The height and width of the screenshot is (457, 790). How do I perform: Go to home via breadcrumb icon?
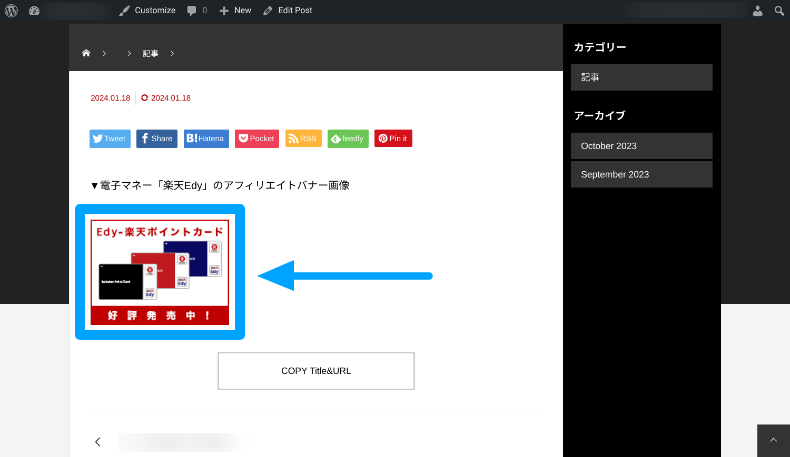(x=86, y=53)
